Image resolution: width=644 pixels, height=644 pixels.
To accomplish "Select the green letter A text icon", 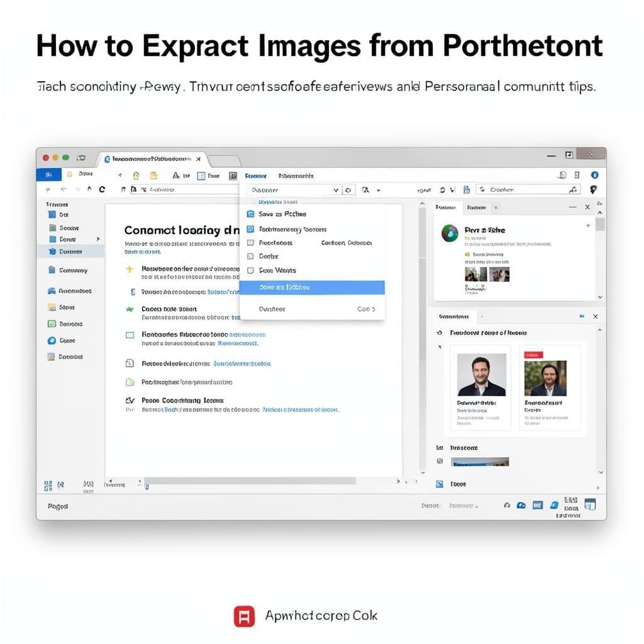I will pyautogui.click(x=176, y=175).
